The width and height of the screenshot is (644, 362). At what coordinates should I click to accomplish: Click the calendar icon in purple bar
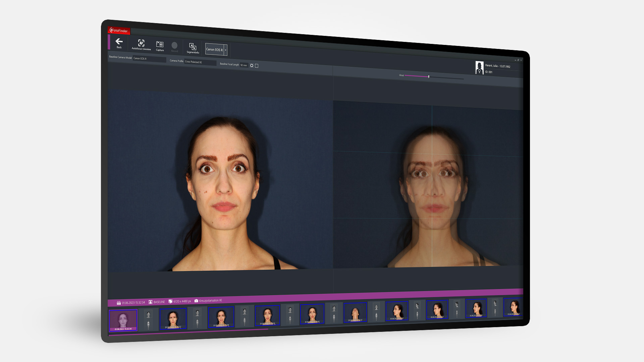pos(119,303)
